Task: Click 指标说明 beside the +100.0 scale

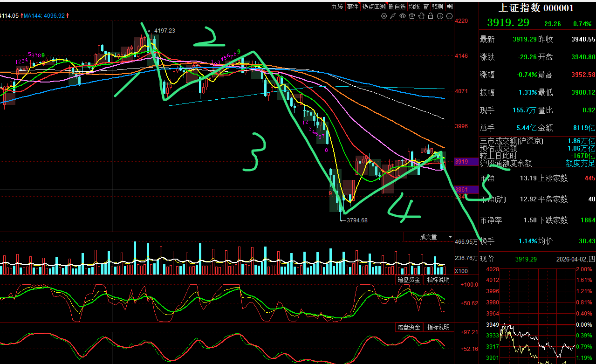Action: tap(438, 280)
